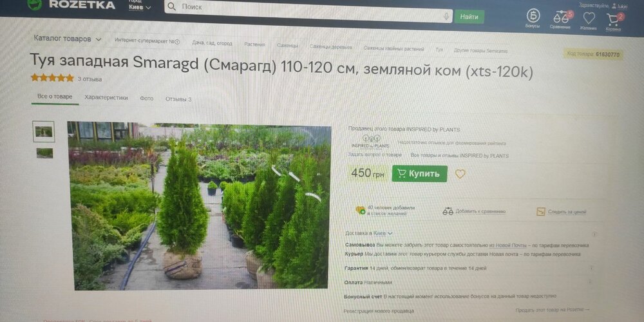
Task: Expand the Каталог товаров menu
Action: (x=68, y=39)
